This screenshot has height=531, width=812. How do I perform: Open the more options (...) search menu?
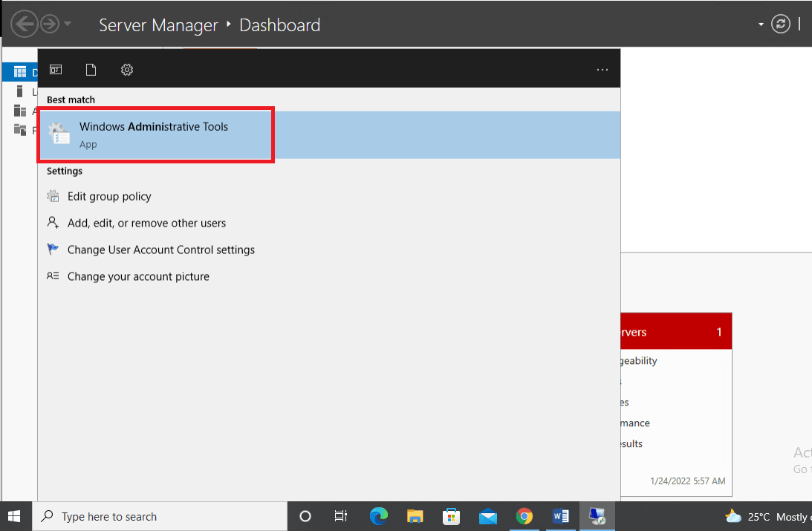[602, 69]
